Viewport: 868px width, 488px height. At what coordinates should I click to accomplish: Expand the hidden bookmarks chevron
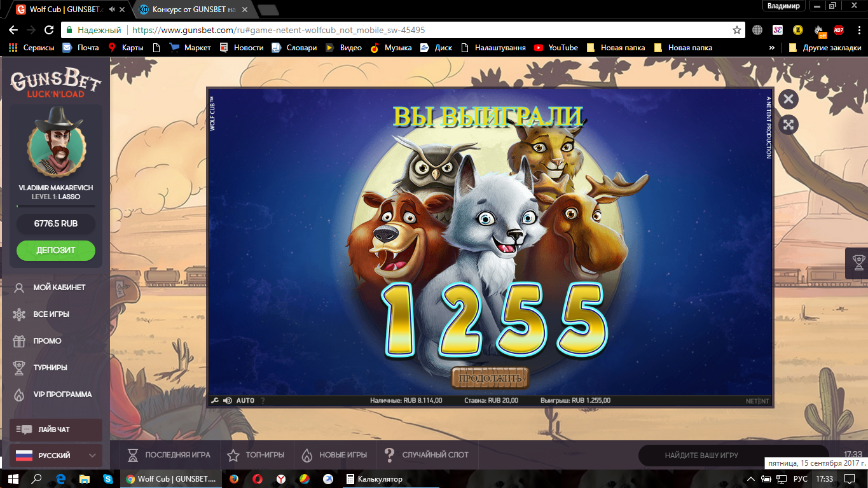pos(772,48)
